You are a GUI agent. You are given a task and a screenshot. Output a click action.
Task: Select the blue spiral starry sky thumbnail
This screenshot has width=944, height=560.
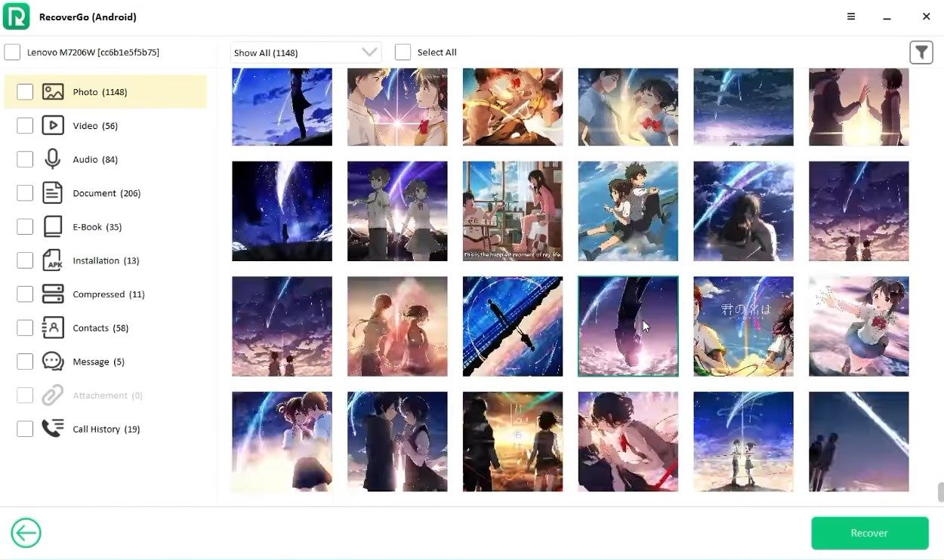pyautogui.click(x=513, y=326)
